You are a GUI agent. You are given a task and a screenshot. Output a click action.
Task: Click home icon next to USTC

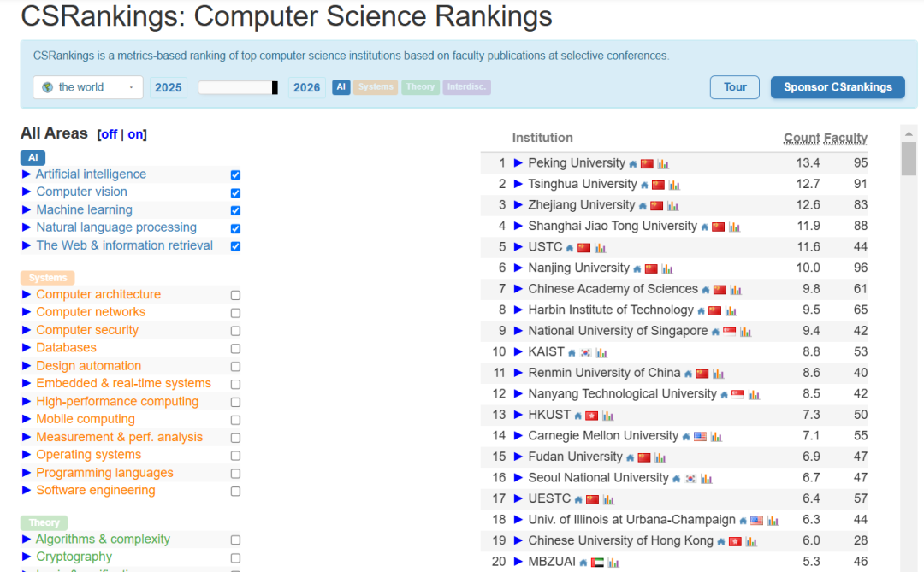[x=570, y=248]
